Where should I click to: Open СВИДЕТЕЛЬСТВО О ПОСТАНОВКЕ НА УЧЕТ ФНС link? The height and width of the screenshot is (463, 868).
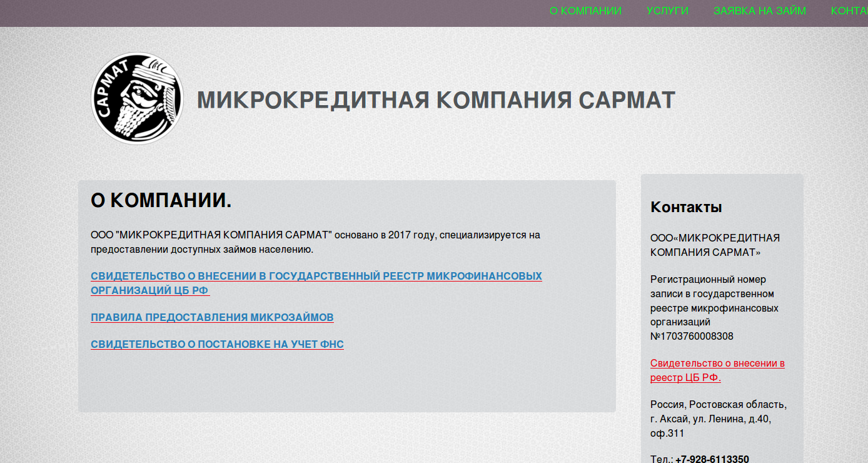point(217,344)
